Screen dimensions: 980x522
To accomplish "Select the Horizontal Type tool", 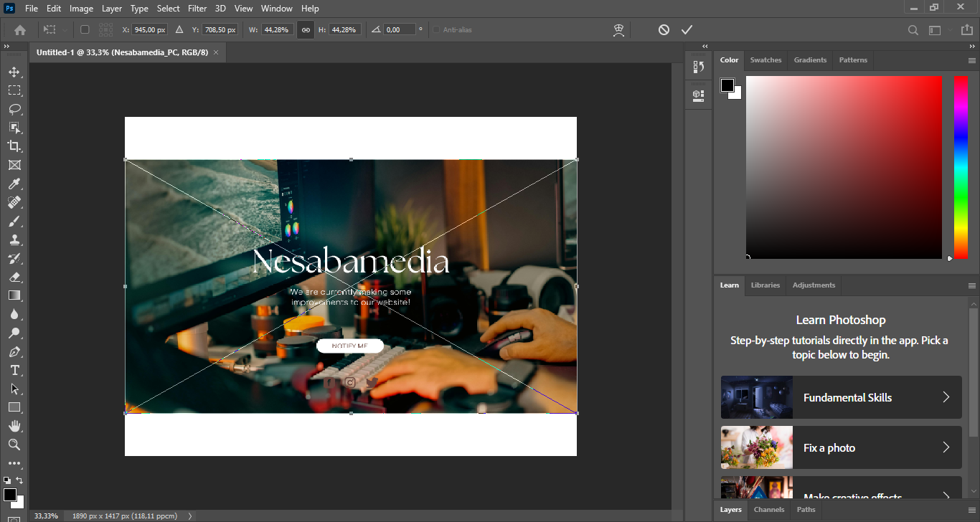I will click(14, 370).
